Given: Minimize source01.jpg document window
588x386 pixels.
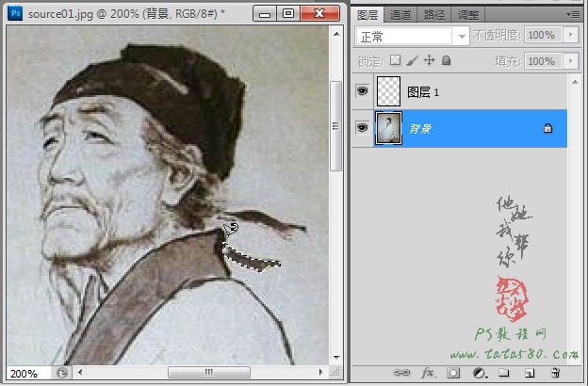Looking at the screenshot, I should (x=265, y=14).
